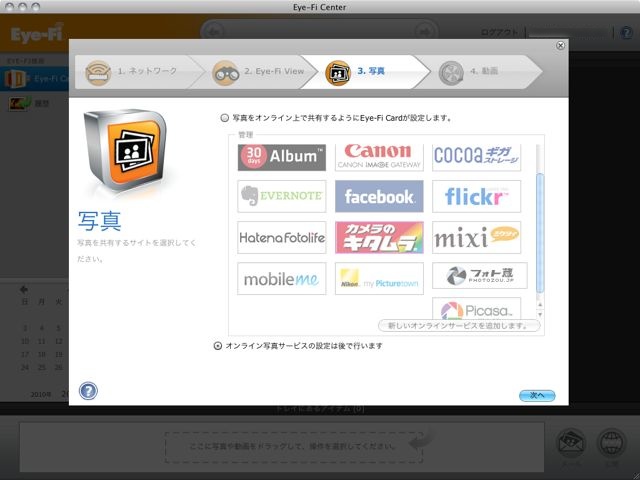Open help with the blue question mark icon

point(88,391)
